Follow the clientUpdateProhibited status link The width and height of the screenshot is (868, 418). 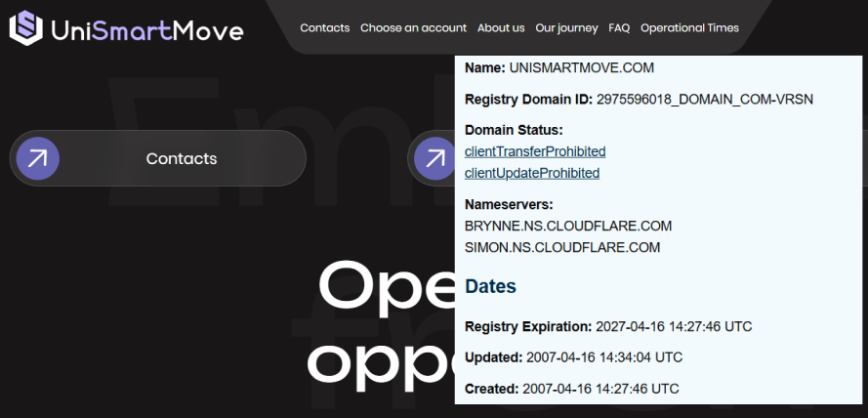(532, 173)
